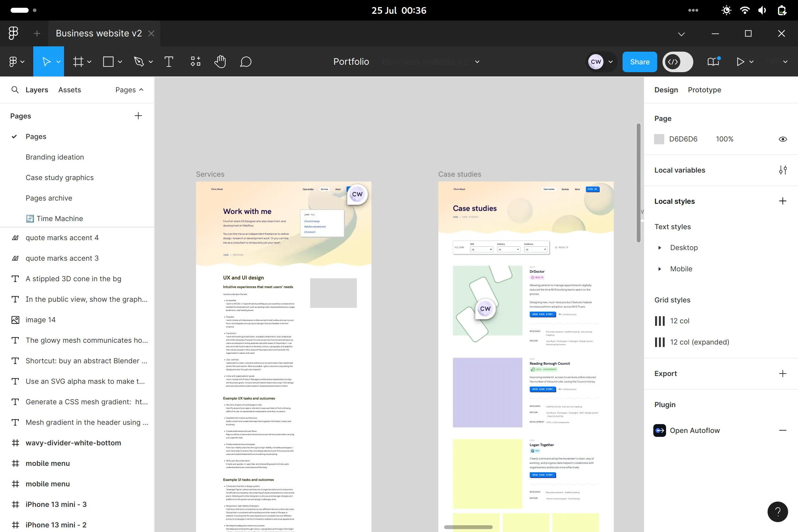
Task: Switch to the Design tab
Action: click(666, 89)
